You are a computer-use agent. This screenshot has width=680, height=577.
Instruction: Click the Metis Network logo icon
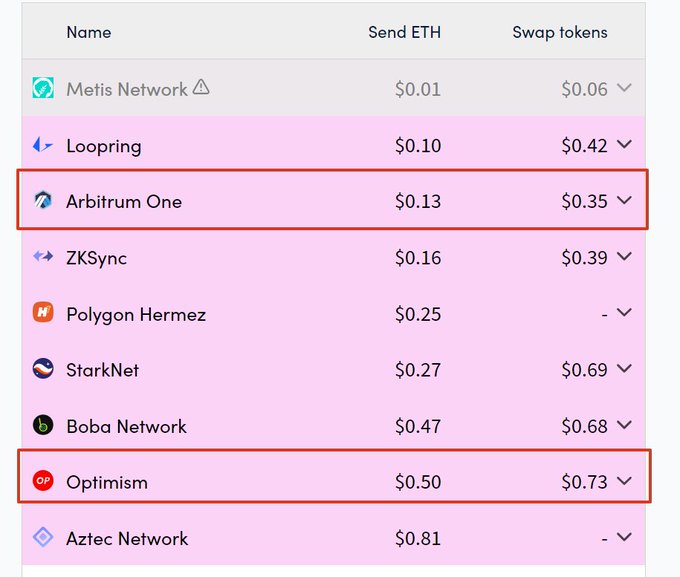(43, 88)
